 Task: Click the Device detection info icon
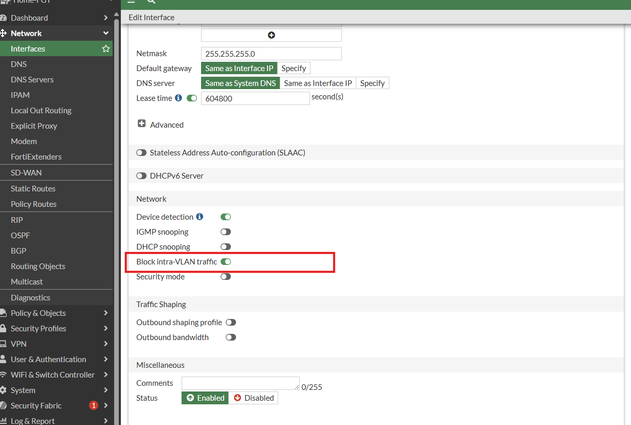tap(200, 217)
